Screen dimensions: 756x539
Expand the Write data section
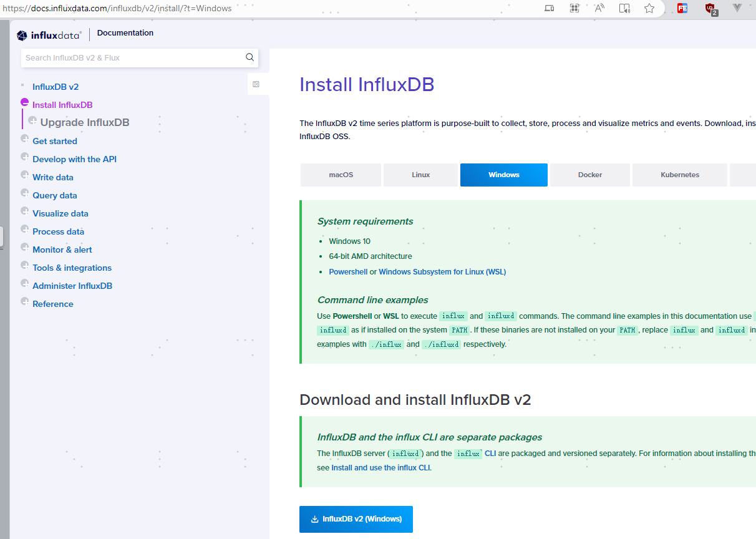pos(52,177)
